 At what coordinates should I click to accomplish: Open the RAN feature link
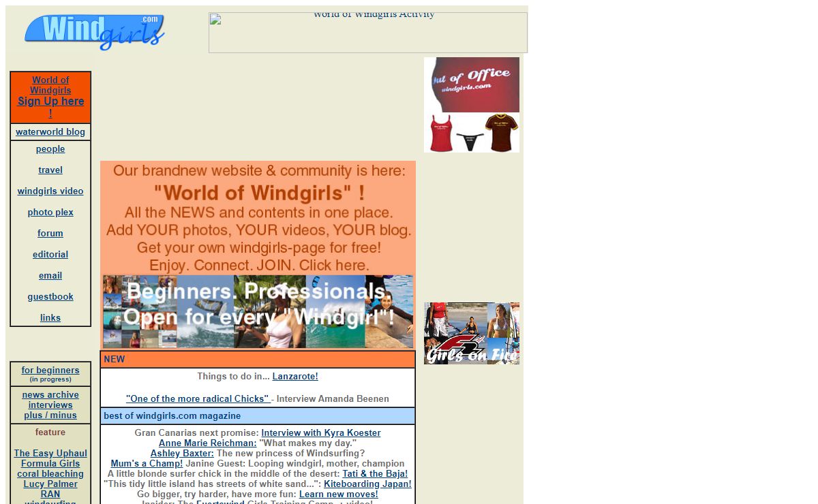tap(50, 494)
